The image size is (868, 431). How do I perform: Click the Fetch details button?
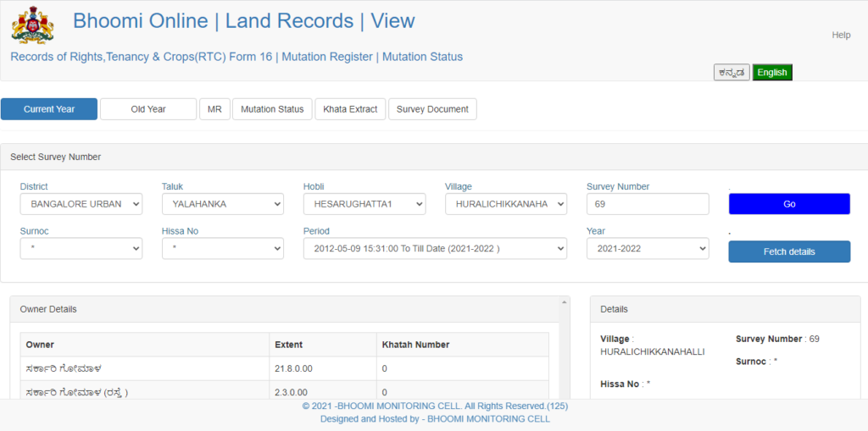789,251
